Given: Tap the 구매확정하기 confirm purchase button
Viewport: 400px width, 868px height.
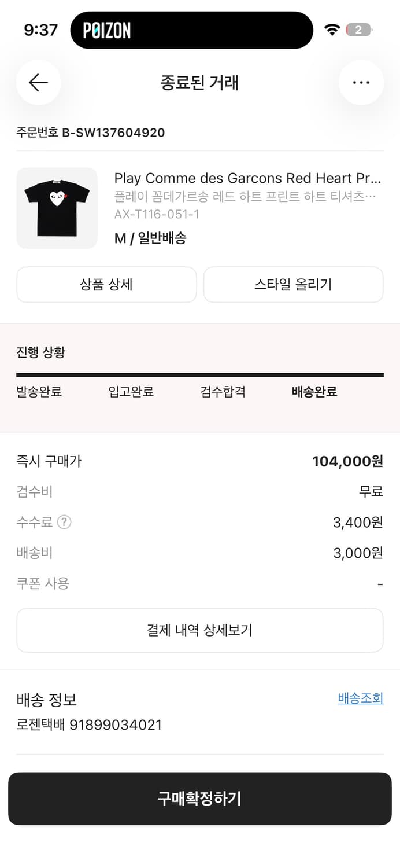Looking at the screenshot, I should tap(200, 799).
